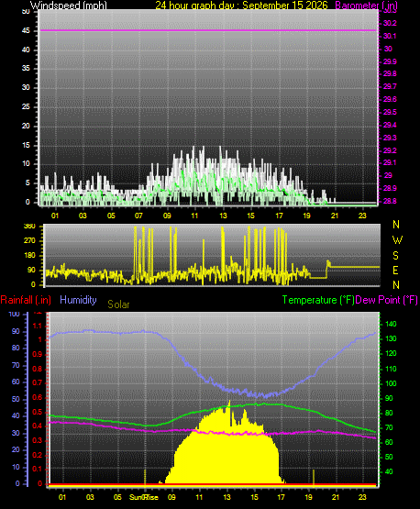This screenshot has width=420, height=509.
Task: Select hour "03" below the temperature graph
Action: coord(90,497)
